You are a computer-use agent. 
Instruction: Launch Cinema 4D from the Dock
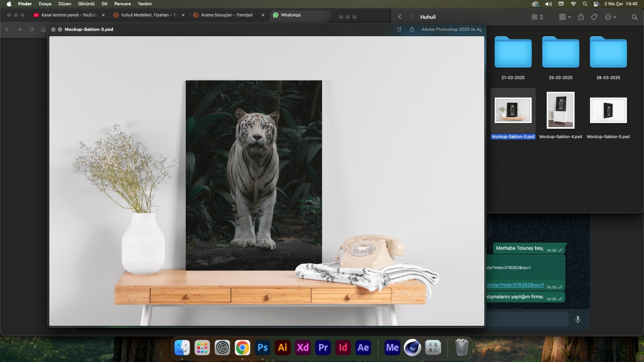pos(413,348)
